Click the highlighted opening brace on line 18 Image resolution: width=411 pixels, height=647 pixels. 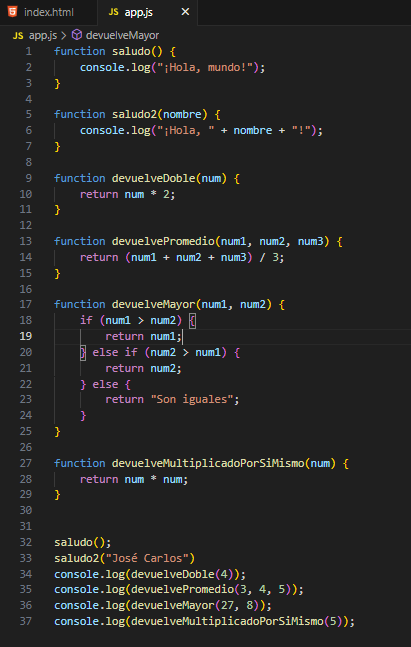click(x=191, y=321)
